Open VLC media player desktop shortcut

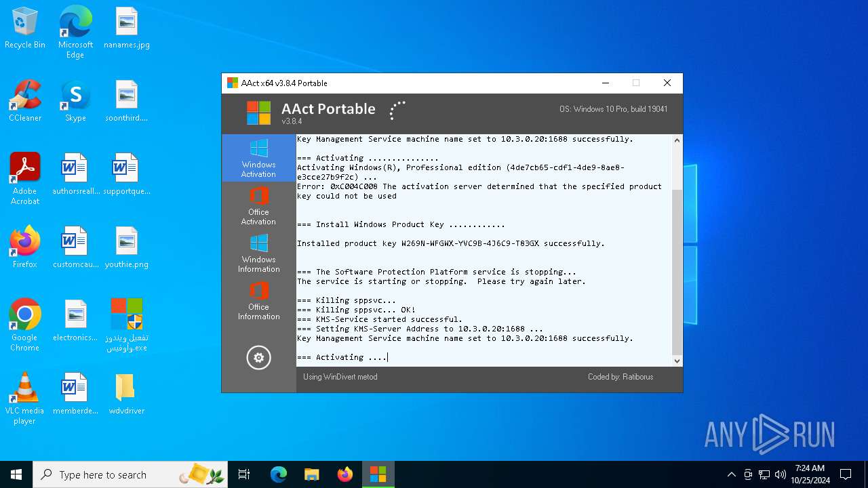tap(25, 399)
